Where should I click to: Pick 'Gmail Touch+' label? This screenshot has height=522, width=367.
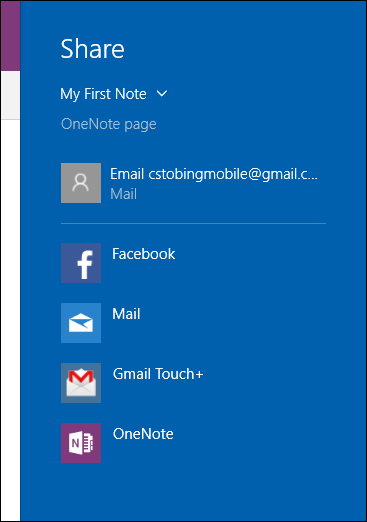(158, 374)
